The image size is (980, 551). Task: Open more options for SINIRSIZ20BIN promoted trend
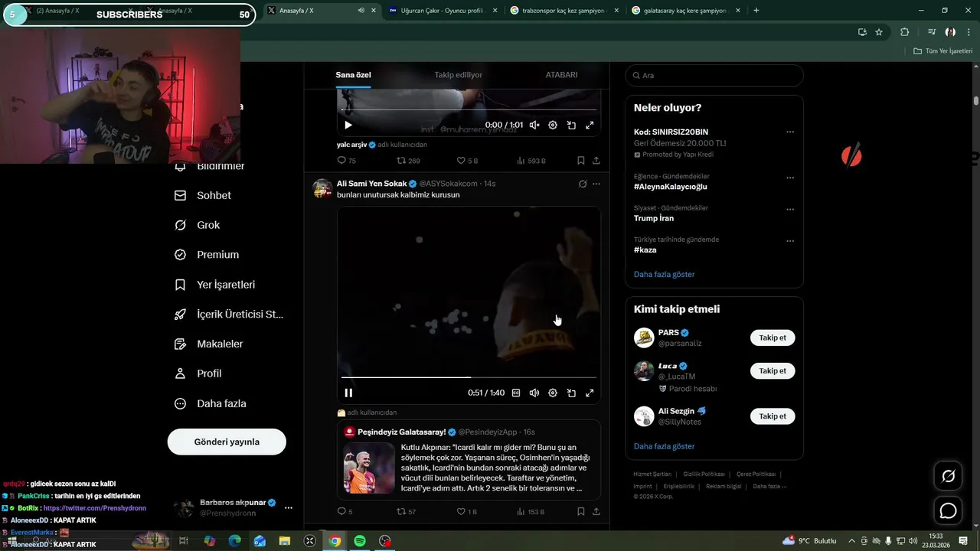[790, 132]
